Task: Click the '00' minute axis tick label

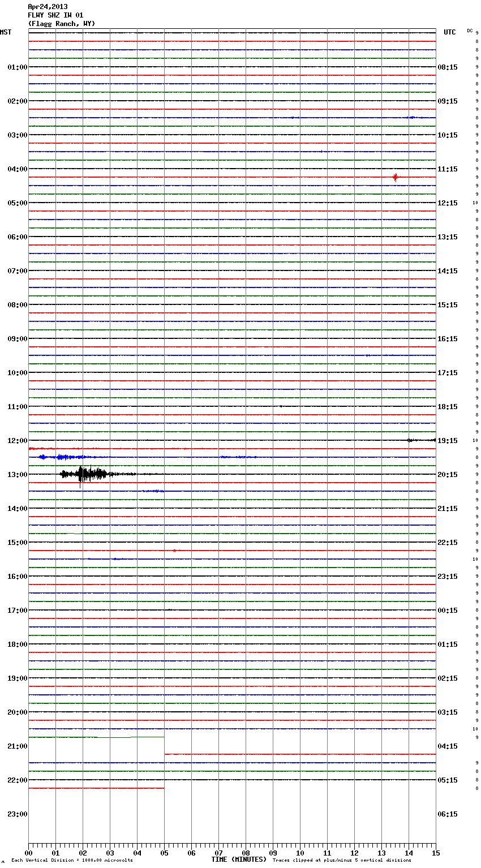Action: [x=29, y=853]
